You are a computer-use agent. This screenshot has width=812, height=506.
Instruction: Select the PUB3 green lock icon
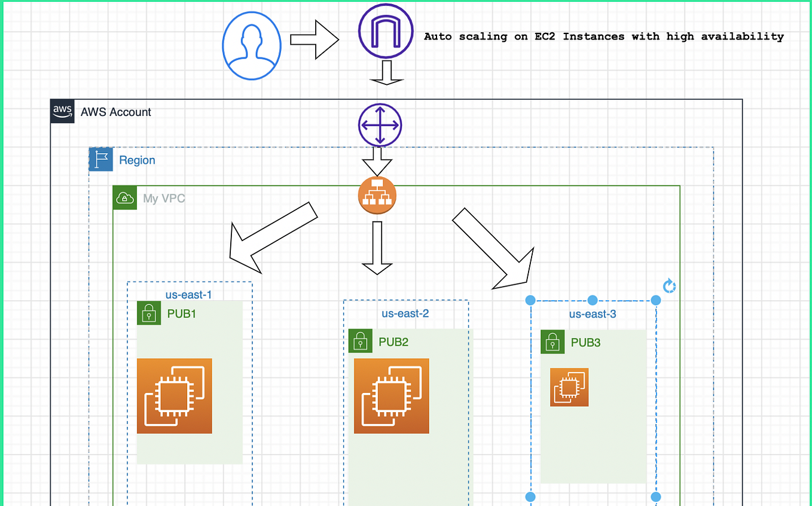tap(552, 342)
